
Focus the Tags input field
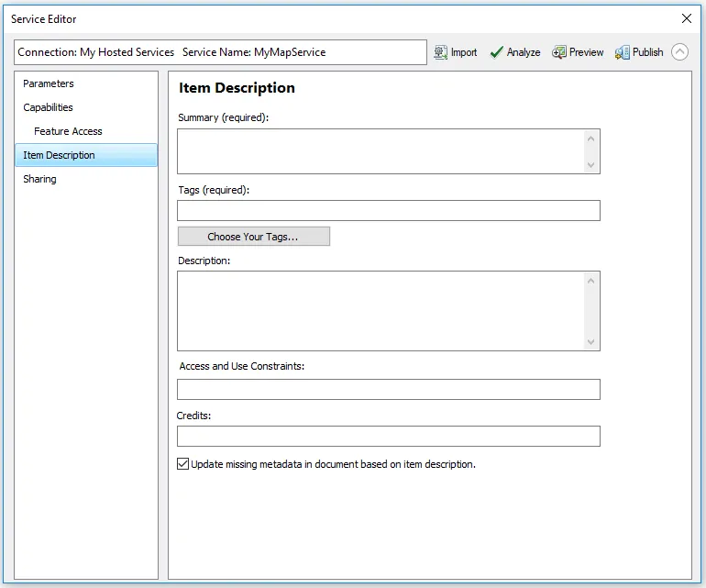[x=388, y=211]
